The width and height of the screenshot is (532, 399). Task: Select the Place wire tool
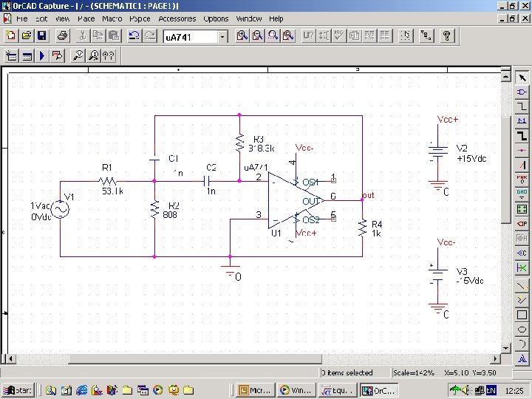pyautogui.click(x=522, y=106)
